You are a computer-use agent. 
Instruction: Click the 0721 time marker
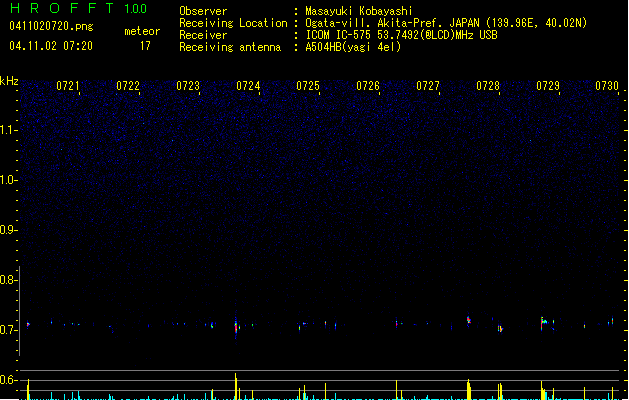point(68,86)
